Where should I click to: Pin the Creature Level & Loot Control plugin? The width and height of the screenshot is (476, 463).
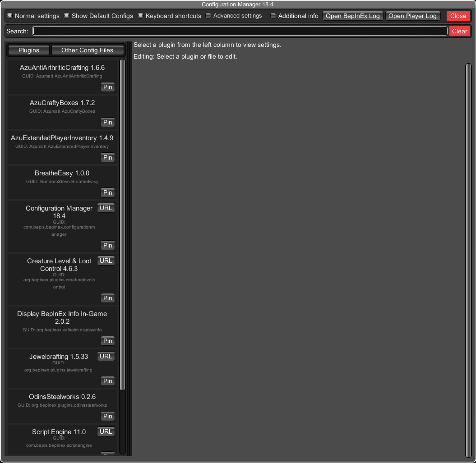tap(108, 298)
